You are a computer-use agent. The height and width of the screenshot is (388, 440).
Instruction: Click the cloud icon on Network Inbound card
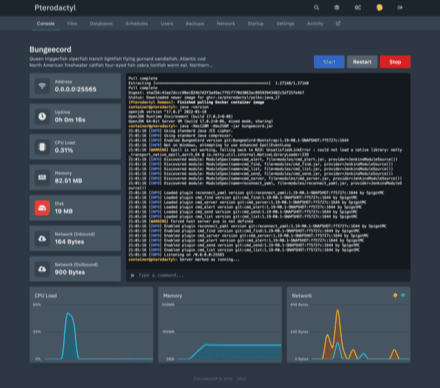click(x=42, y=238)
